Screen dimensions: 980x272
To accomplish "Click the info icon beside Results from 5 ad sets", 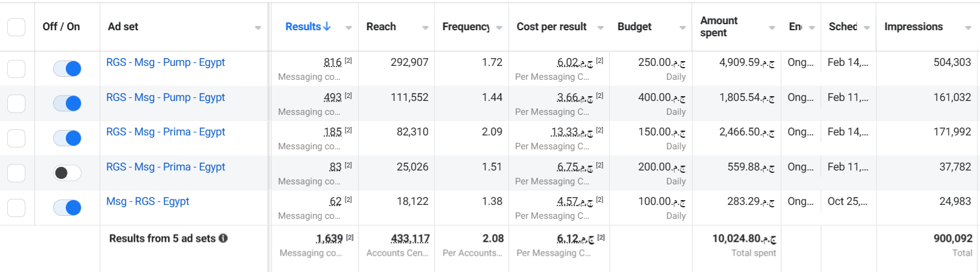I will (x=223, y=238).
